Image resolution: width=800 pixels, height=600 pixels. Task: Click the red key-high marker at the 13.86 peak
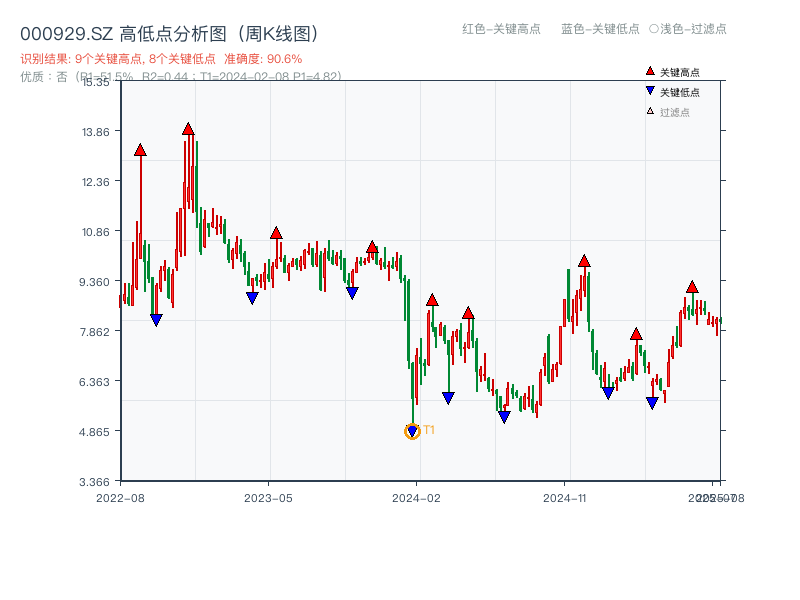click(x=188, y=128)
